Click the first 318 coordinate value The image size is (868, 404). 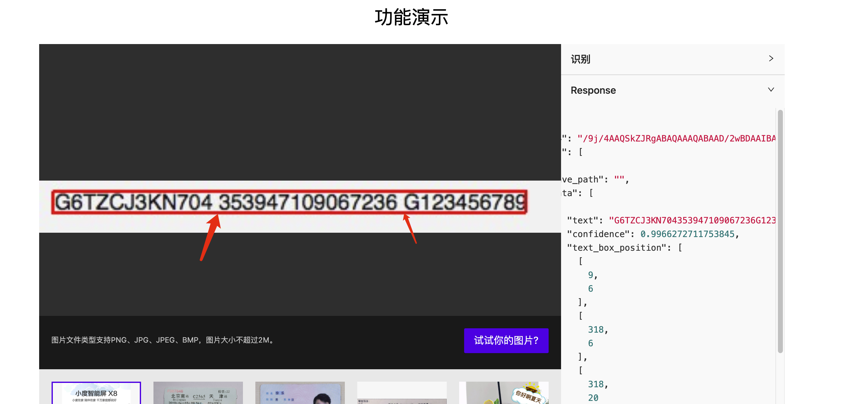[596, 330]
